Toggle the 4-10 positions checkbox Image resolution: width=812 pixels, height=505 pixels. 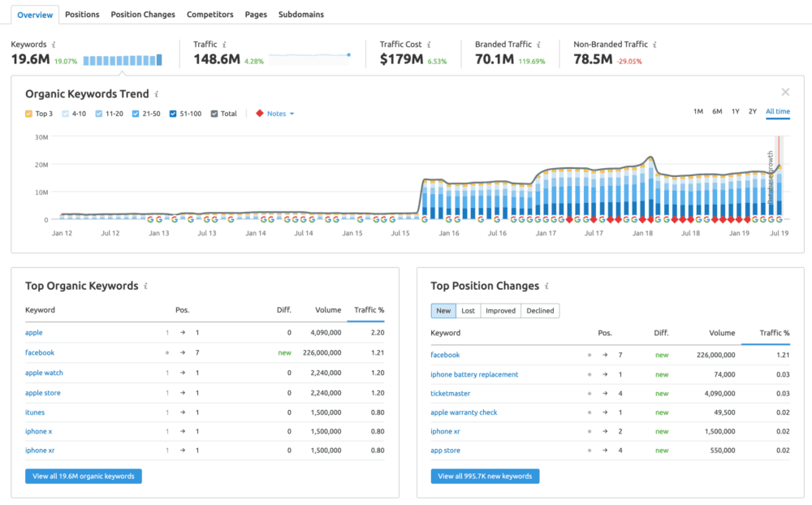[65, 114]
